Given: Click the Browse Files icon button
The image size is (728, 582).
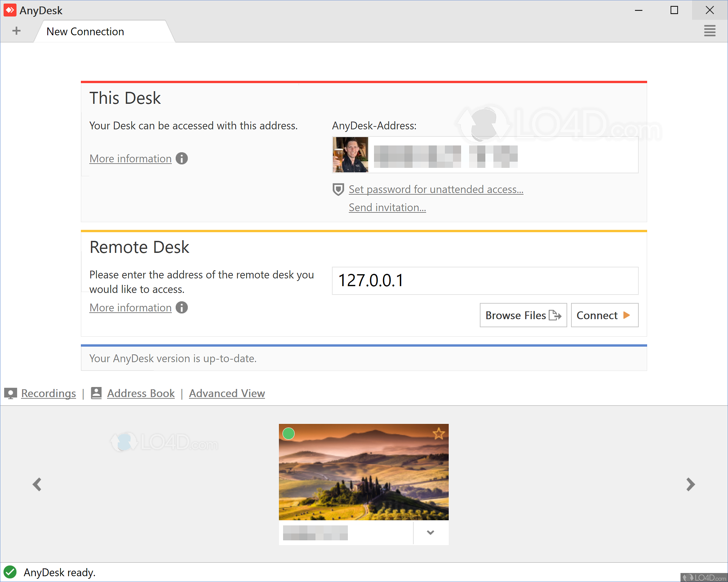Looking at the screenshot, I should pyautogui.click(x=521, y=315).
